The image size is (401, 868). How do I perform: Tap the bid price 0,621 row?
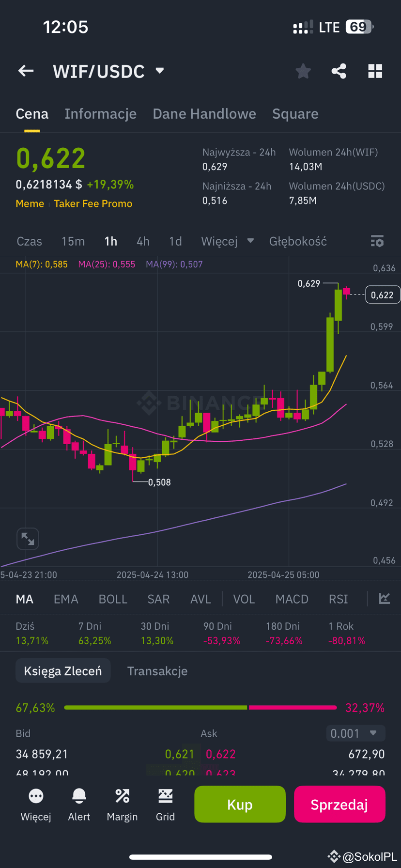pyautogui.click(x=180, y=754)
